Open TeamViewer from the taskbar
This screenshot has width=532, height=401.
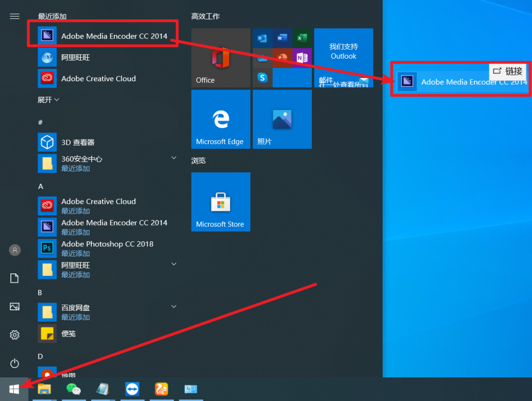coord(132,389)
